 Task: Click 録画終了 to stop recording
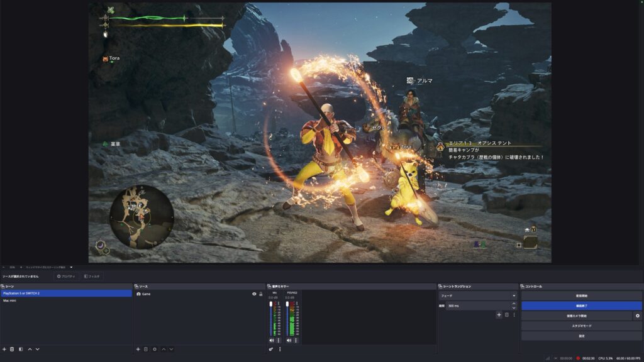(x=582, y=306)
